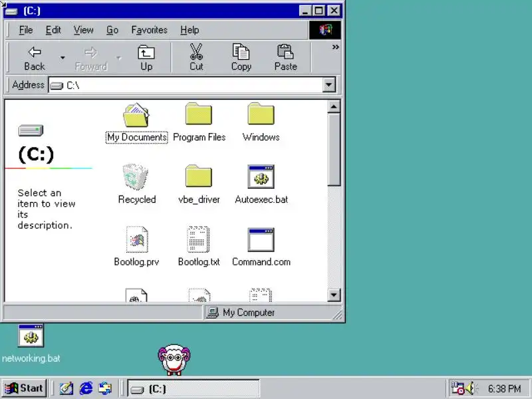Open the Go menu
Screen dimensions: 532x399
(112, 30)
